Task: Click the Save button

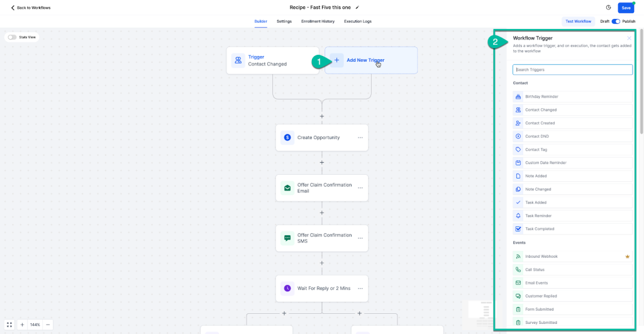Action: point(626,8)
